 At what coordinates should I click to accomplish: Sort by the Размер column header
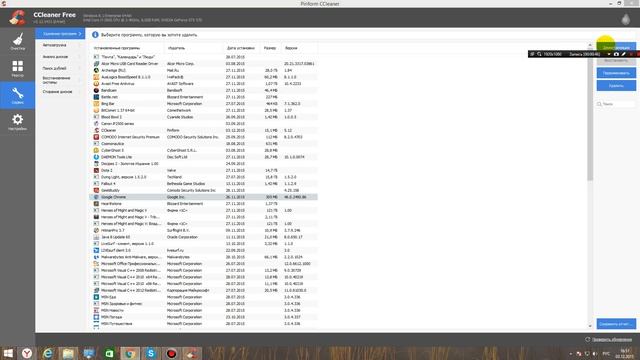[271, 48]
